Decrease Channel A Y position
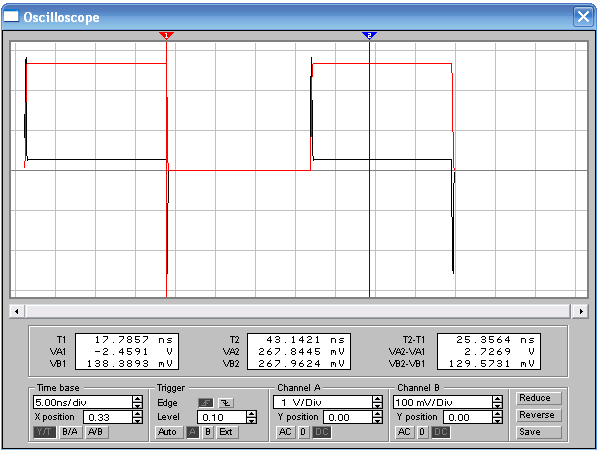Viewport: 597px width, 451px height. (377, 421)
